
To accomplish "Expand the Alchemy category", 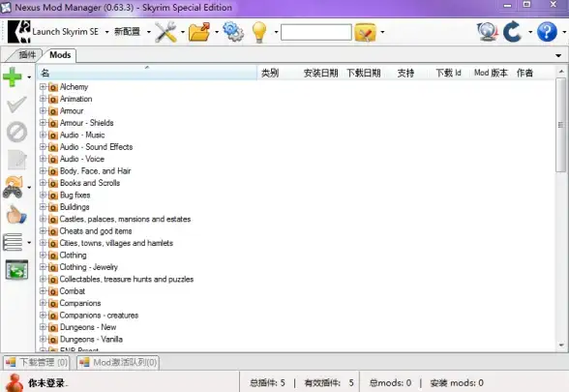I will pos(43,87).
